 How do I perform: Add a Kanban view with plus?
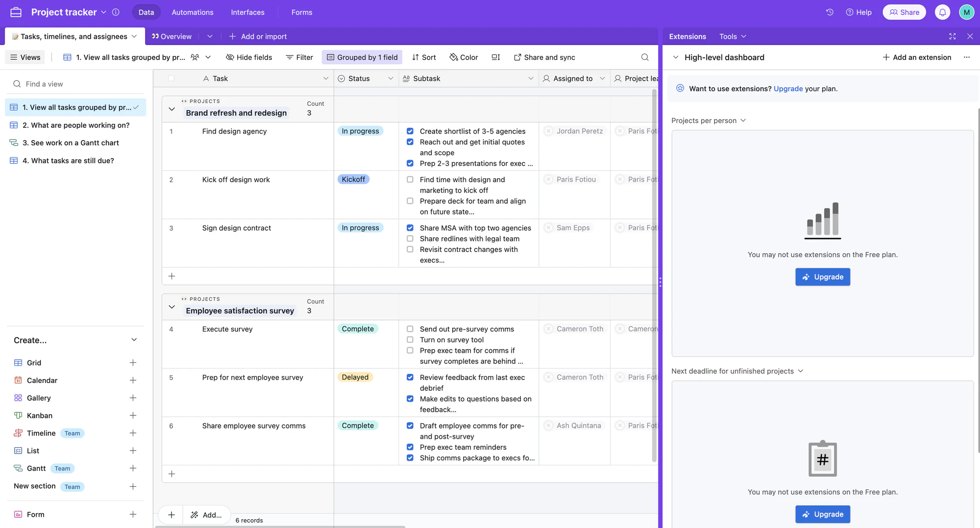pos(133,415)
